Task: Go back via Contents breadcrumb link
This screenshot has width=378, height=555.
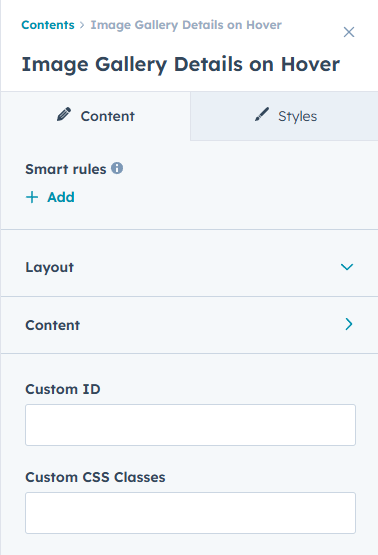Action: (48, 25)
